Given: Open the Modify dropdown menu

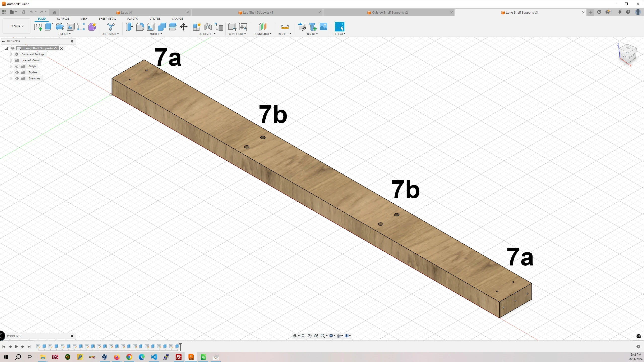Looking at the screenshot, I should (156, 34).
